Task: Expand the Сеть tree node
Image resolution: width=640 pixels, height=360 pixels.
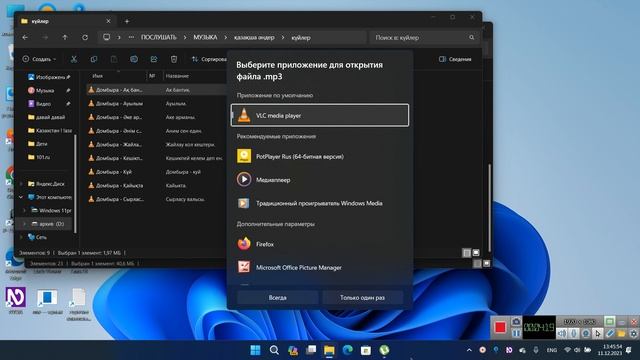Action: click(x=21, y=237)
